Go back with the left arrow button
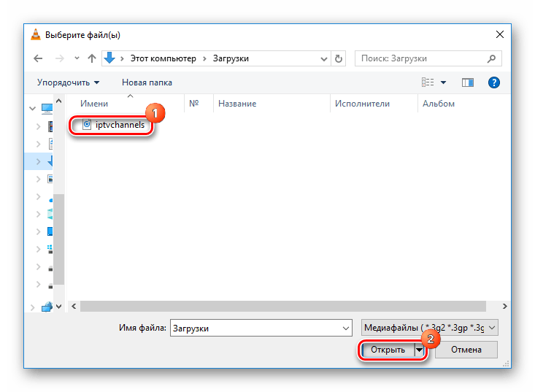Screen dimensions: 535x392 (38, 58)
